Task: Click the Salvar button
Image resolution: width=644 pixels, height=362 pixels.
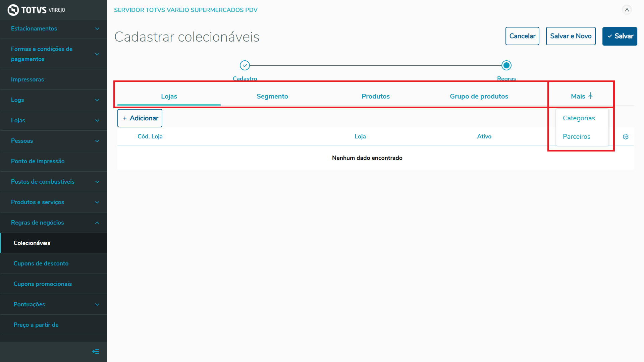Action: (620, 36)
